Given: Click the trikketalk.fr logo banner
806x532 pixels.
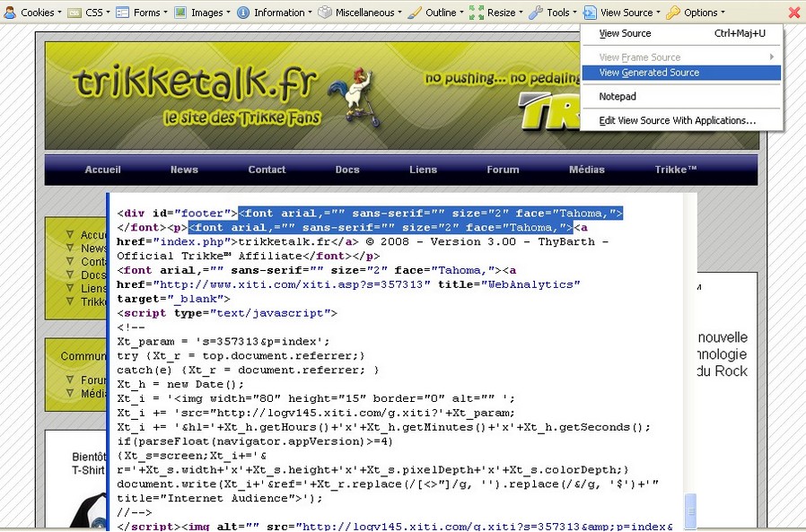Looking at the screenshot, I should pyautogui.click(x=194, y=83).
